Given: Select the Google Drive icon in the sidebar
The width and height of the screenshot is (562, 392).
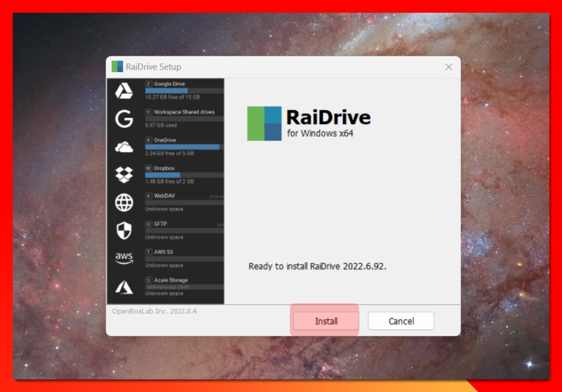Looking at the screenshot, I should click(124, 91).
